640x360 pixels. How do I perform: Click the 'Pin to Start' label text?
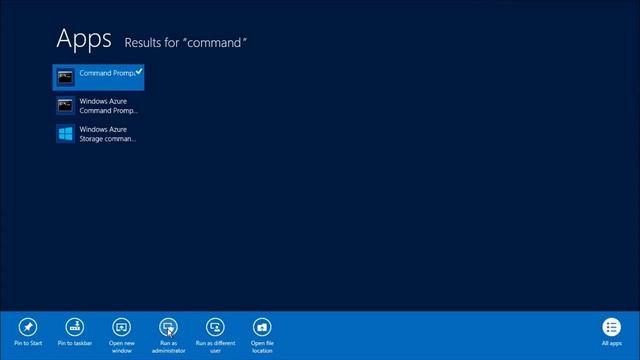coord(28,343)
